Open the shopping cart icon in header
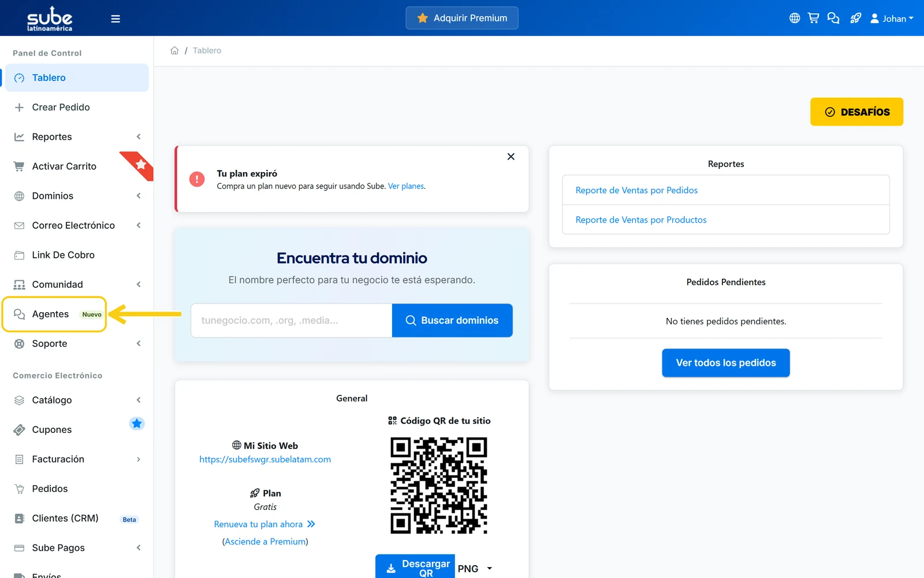 click(814, 18)
